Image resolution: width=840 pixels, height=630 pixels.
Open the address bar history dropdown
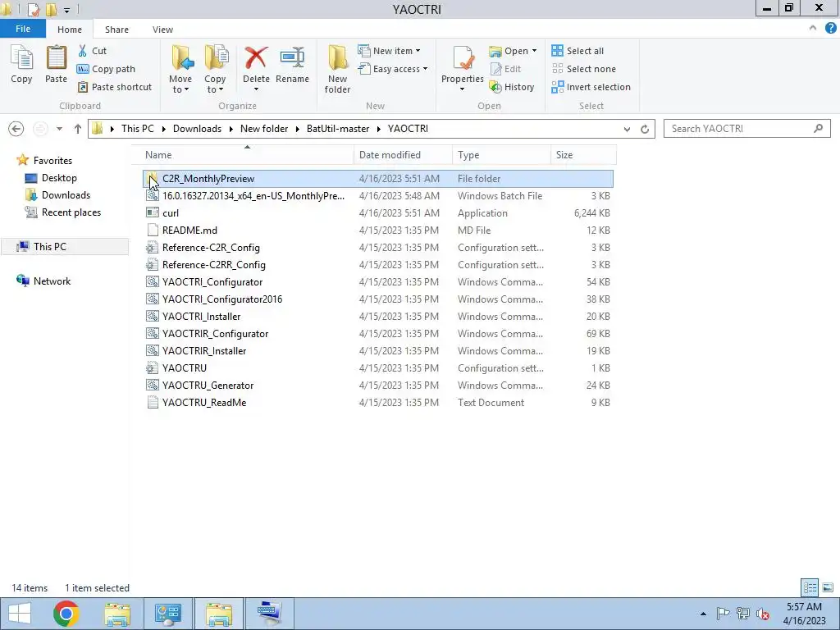tap(627, 129)
